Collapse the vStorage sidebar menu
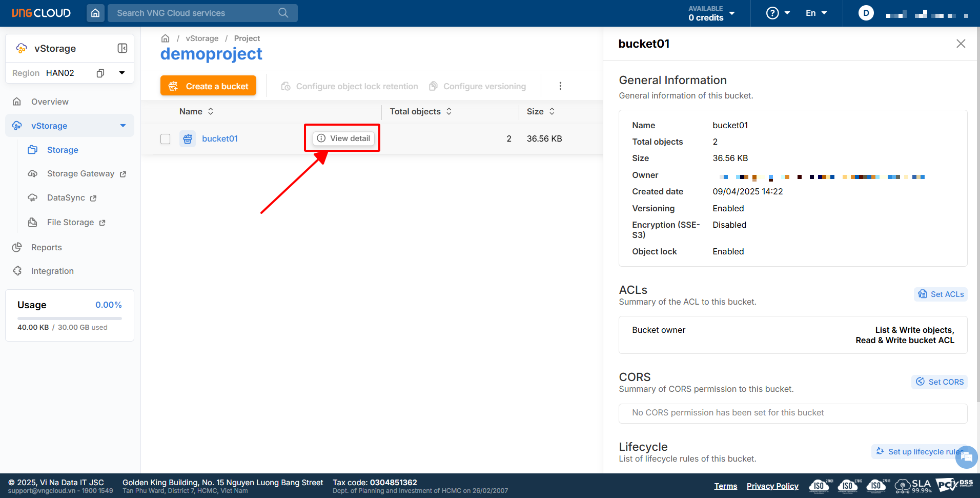The height and width of the screenshot is (498, 980). coord(123,126)
